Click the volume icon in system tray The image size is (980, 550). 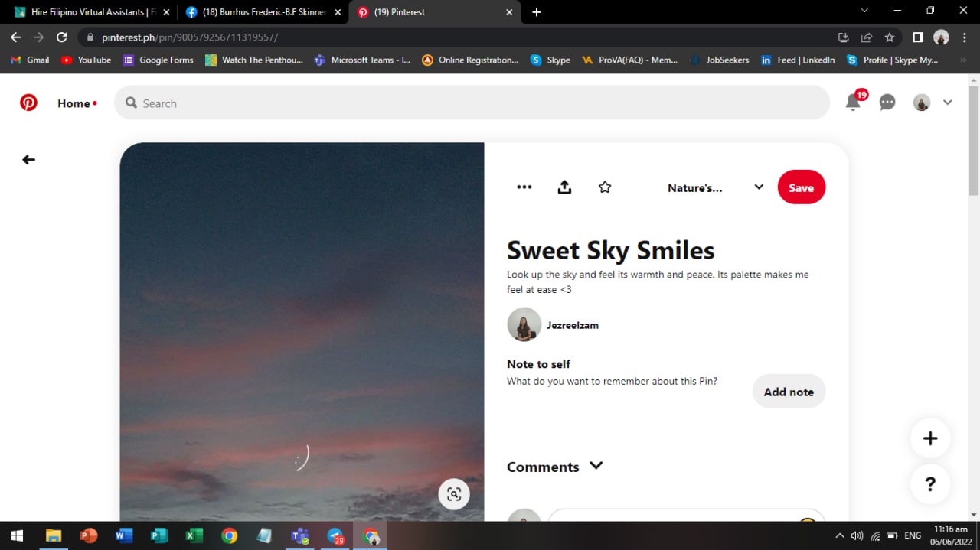coord(857,535)
